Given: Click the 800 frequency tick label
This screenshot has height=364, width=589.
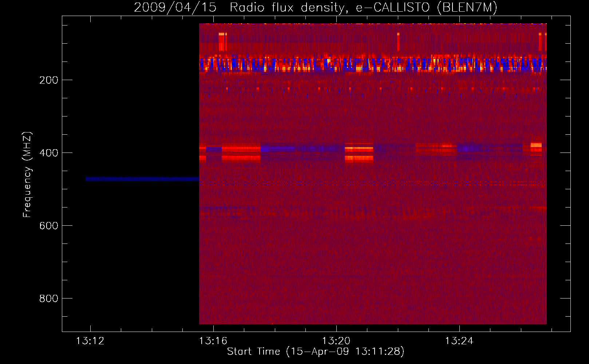Looking at the screenshot, I should pos(49,298).
